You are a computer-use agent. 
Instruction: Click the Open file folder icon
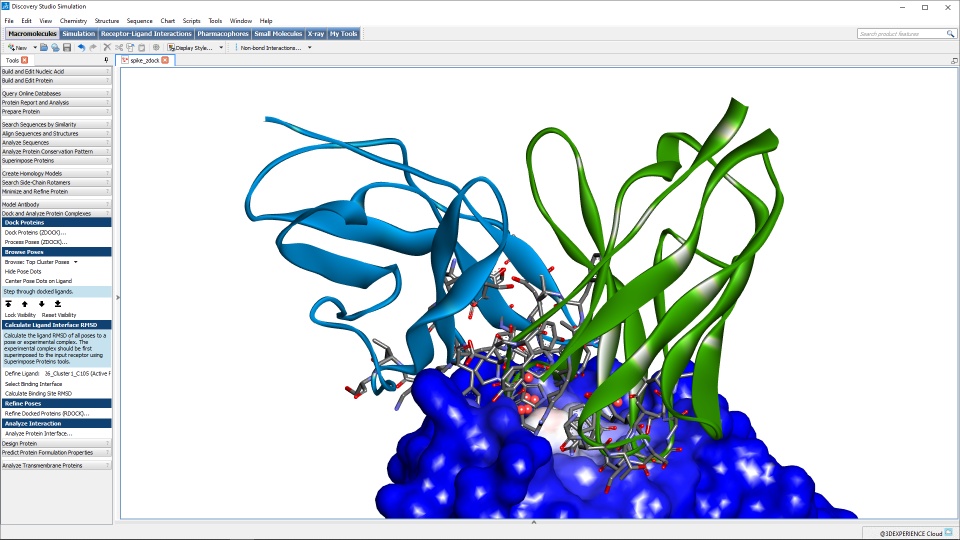click(44, 47)
